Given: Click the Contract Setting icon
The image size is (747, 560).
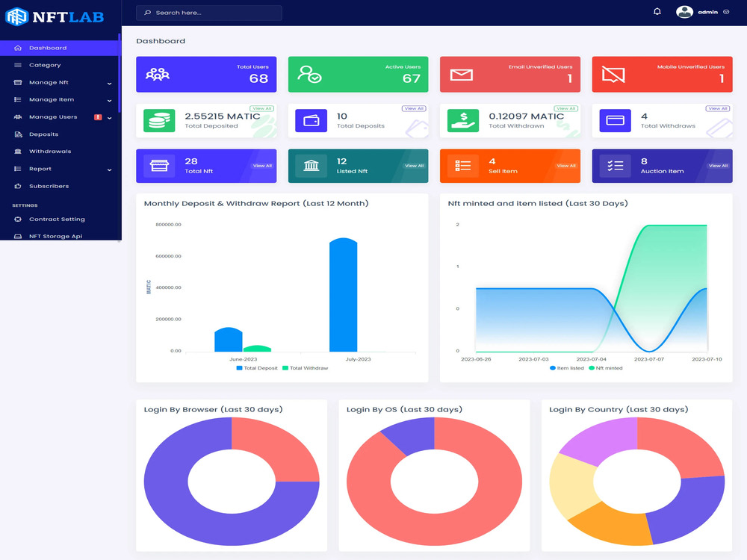Looking at the screenshot, I should tap(18, 219).
